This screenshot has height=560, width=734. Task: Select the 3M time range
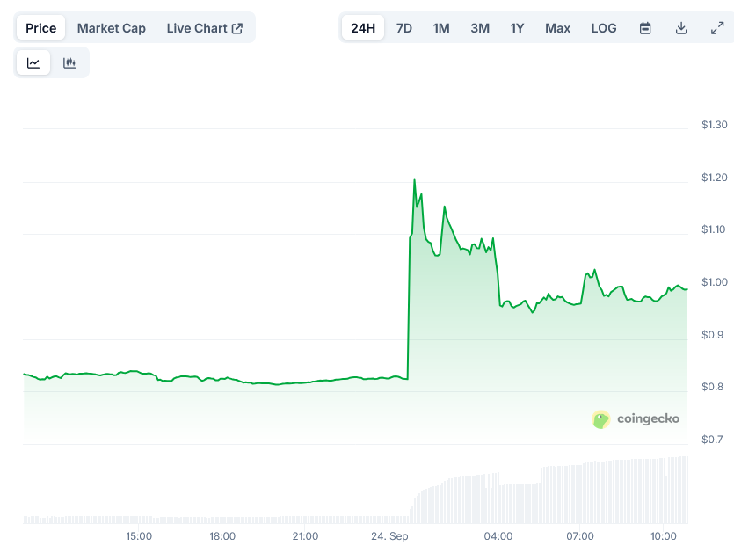point(480,28)
